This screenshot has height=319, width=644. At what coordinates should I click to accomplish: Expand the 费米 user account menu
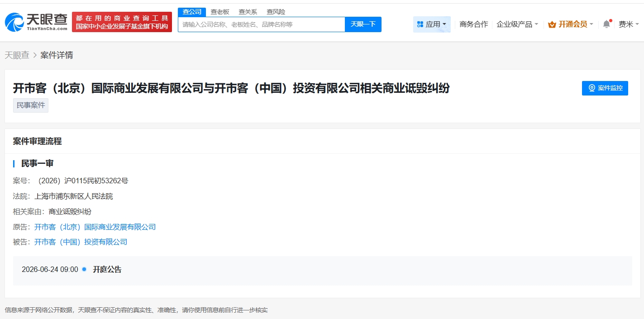(x=629, y=24)
